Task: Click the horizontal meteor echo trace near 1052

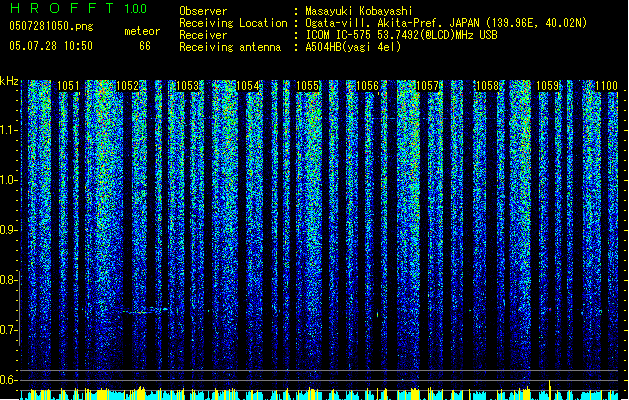Action: pos(144,310)
